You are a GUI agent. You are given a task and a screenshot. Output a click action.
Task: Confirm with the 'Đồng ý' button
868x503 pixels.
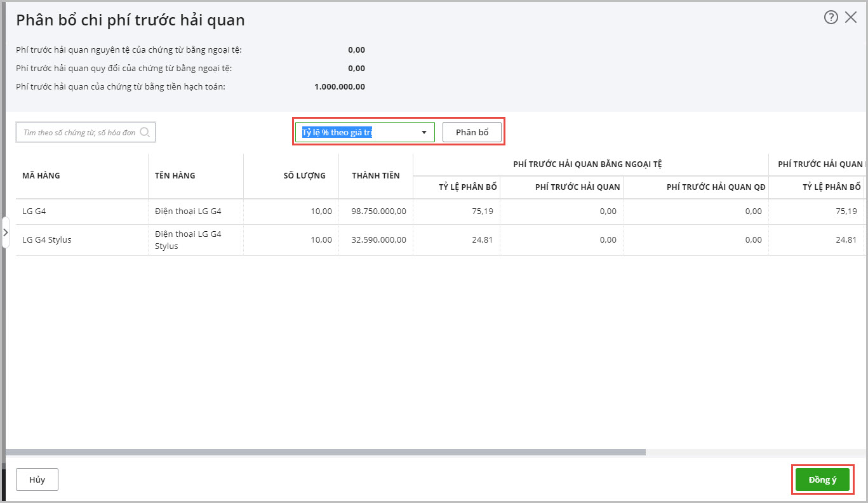(x=822, y=480)
